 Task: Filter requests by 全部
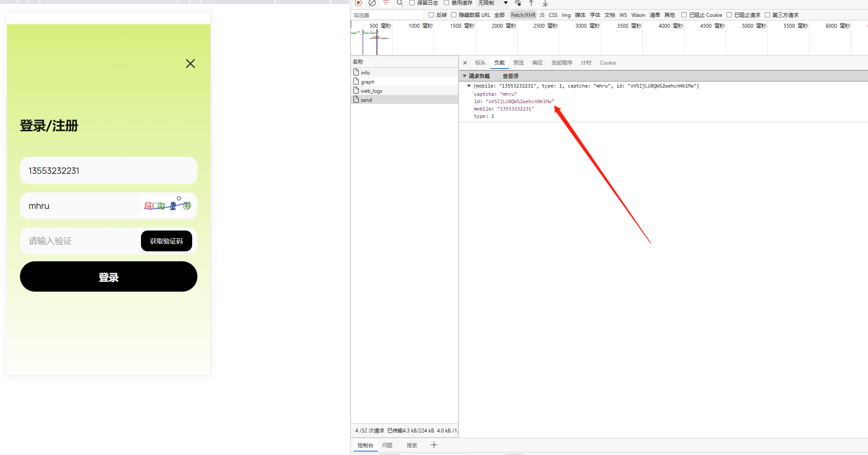[x=499, y=15]
